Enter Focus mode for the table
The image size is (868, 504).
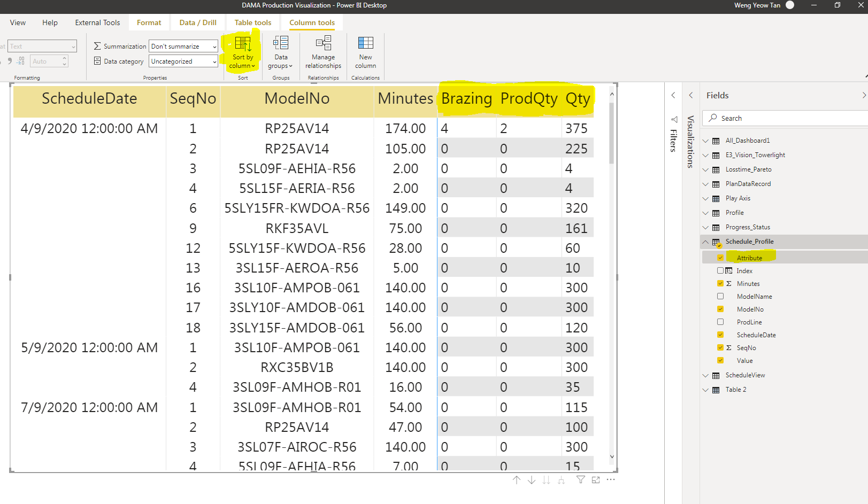[596, 480]
